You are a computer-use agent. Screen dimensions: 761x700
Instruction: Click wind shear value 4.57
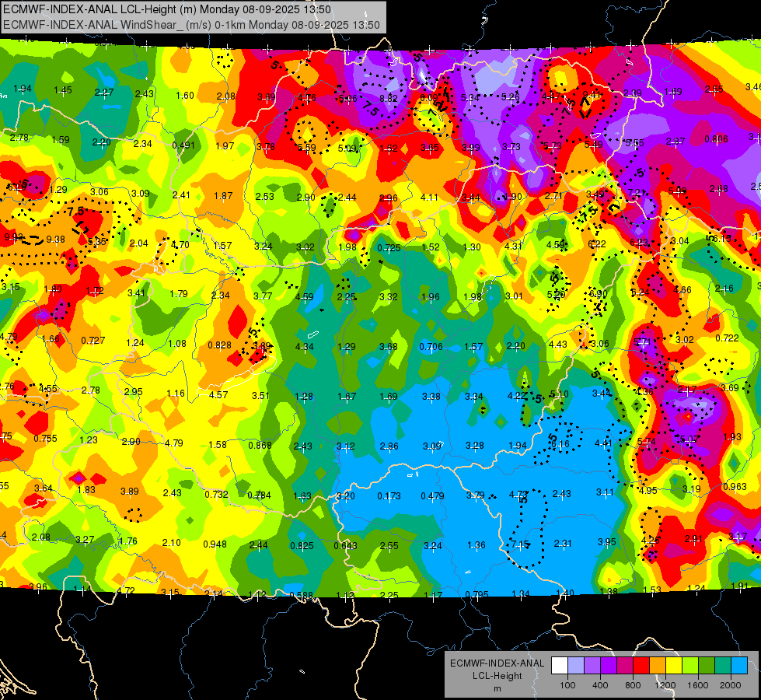point(218,395)
